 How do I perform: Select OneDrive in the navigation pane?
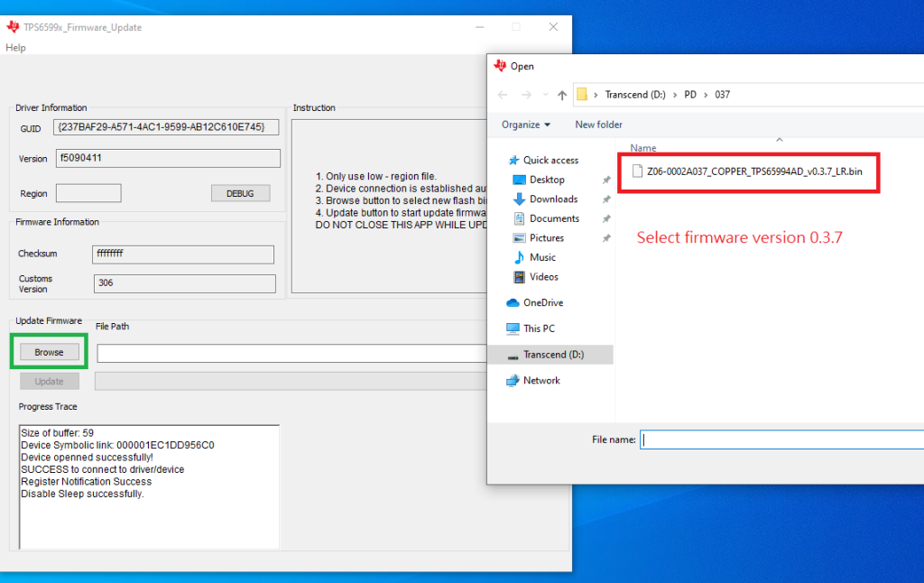542,302
